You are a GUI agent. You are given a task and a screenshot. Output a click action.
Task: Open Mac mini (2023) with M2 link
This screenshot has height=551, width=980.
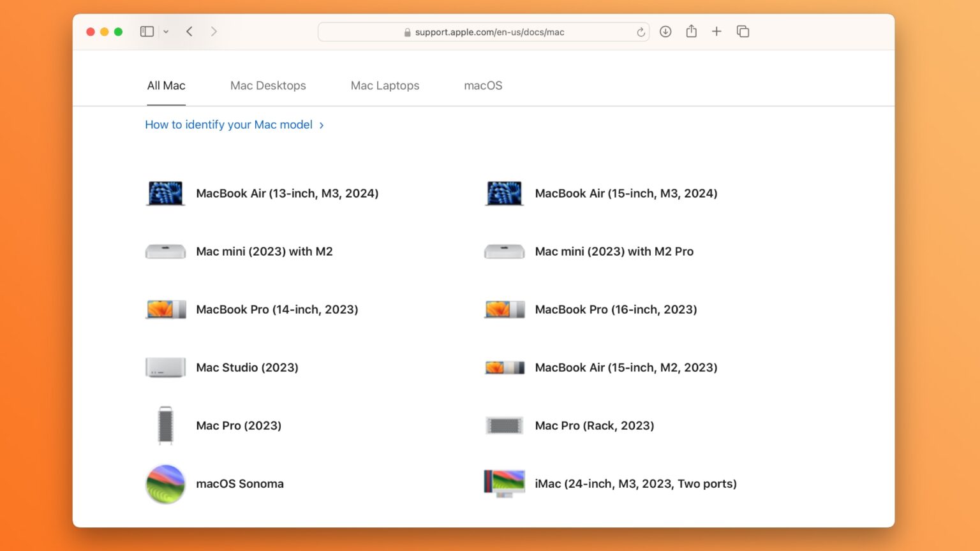pyautogui.click(x=264, y=251)
